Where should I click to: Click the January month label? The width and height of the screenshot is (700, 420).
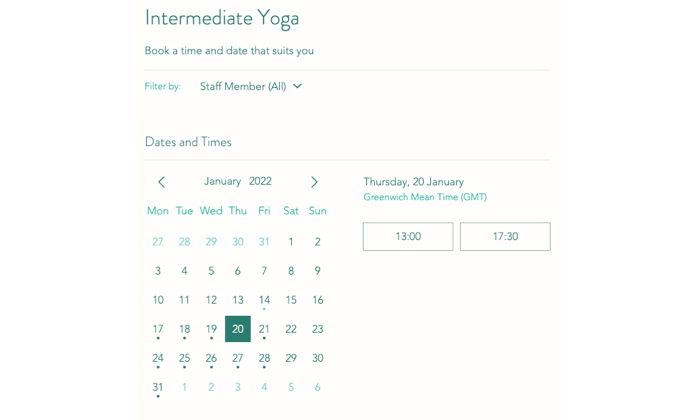pos(222,181)
